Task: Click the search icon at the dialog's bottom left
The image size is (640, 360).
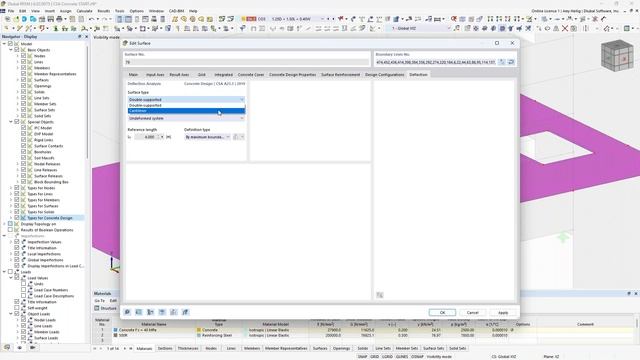Action: [127, 312]
